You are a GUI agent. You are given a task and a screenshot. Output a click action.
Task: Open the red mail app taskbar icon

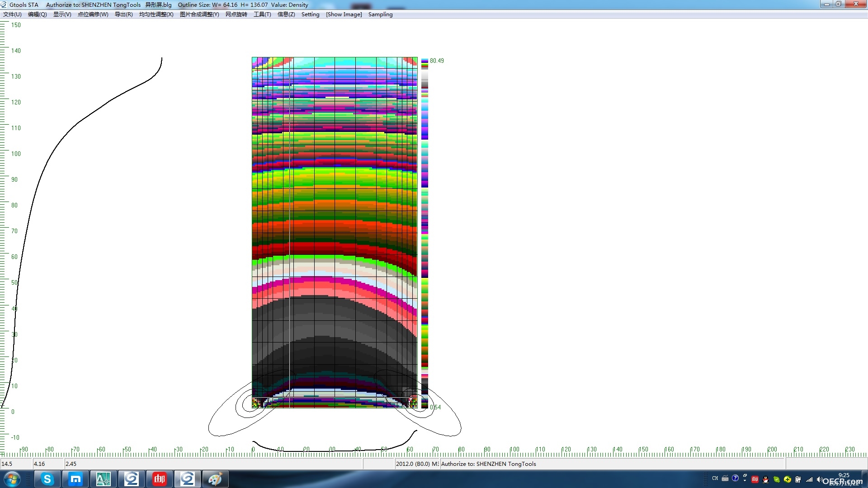[x=159, y=479]
